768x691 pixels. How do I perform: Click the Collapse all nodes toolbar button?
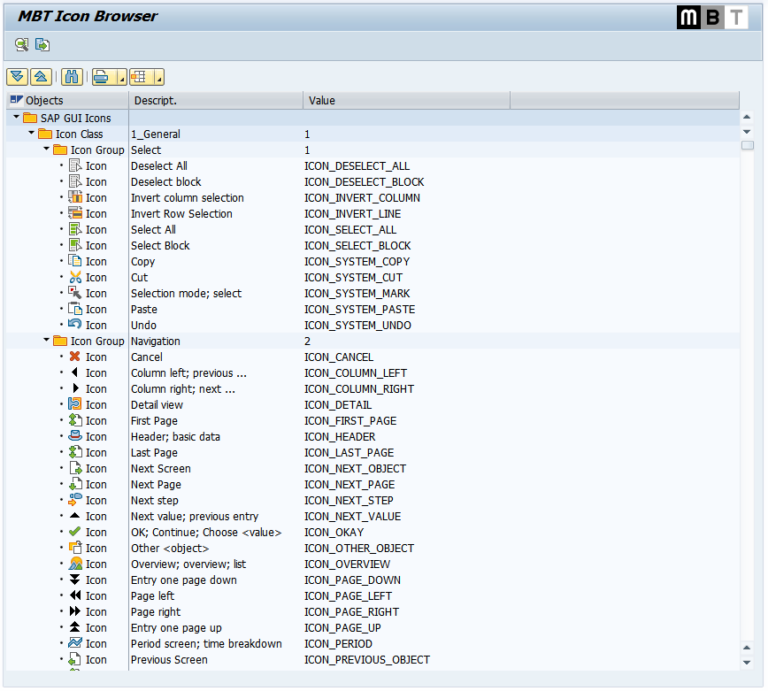point(40,77)
